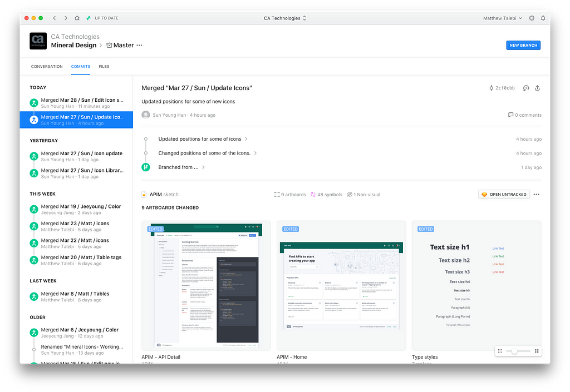Screen dimensions: 570x392
Task: Create a new branch with New Branch
Action: [523, 46]
